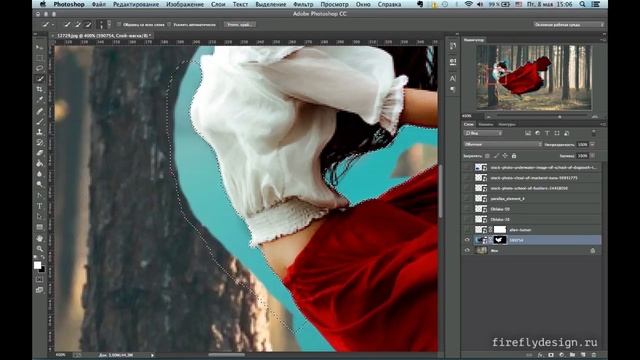Hide the selected masked layer eye

467,240
